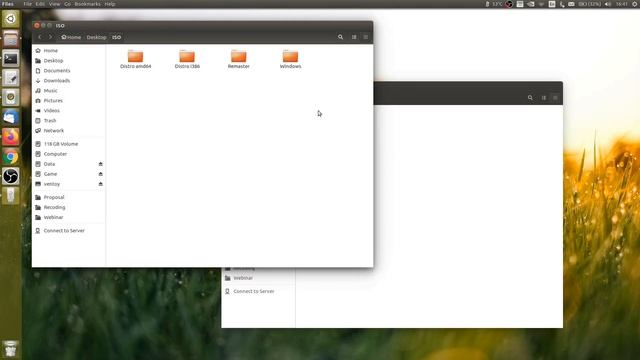Open the Edit menu
Screen dimensions: 640x360
[x=40, y=4]
